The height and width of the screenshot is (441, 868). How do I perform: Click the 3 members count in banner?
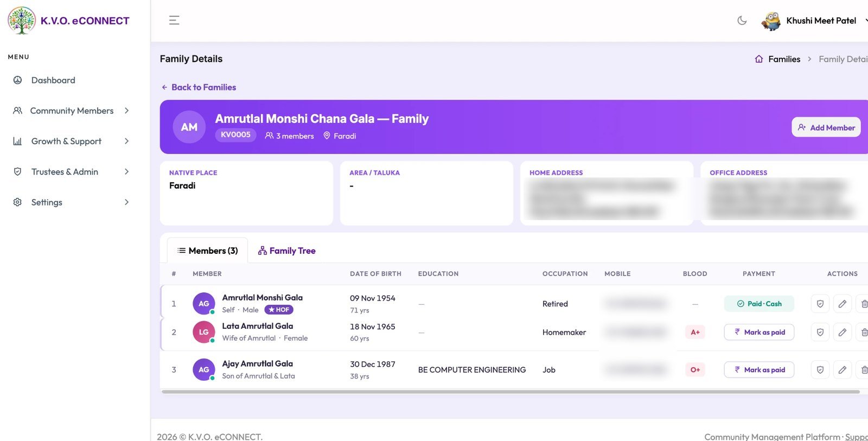click(289, 136)
